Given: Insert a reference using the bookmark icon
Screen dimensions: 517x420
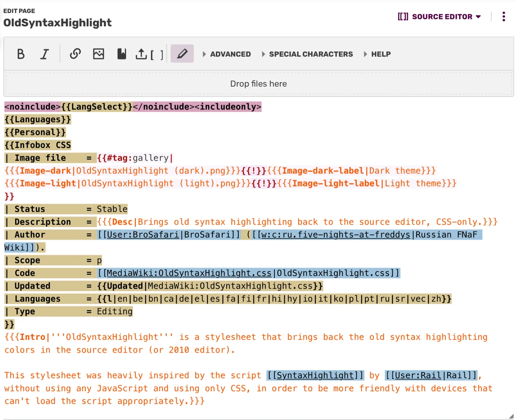Looking at the screenshot, I should pos(122,54).
